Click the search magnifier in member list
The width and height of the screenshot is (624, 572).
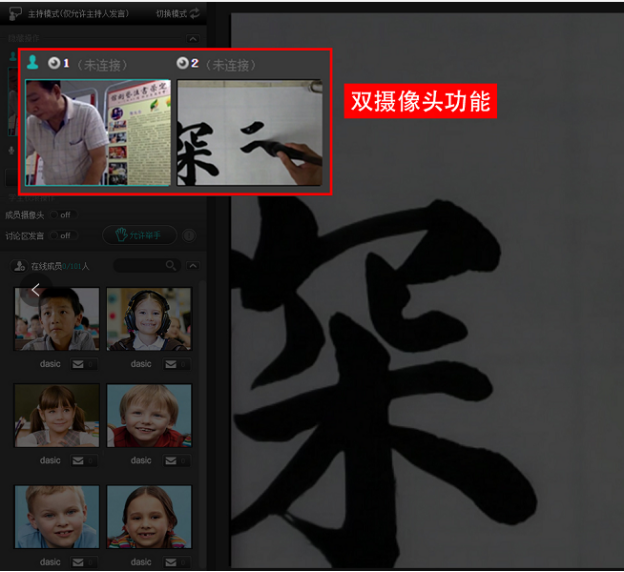tap(170, 266)
